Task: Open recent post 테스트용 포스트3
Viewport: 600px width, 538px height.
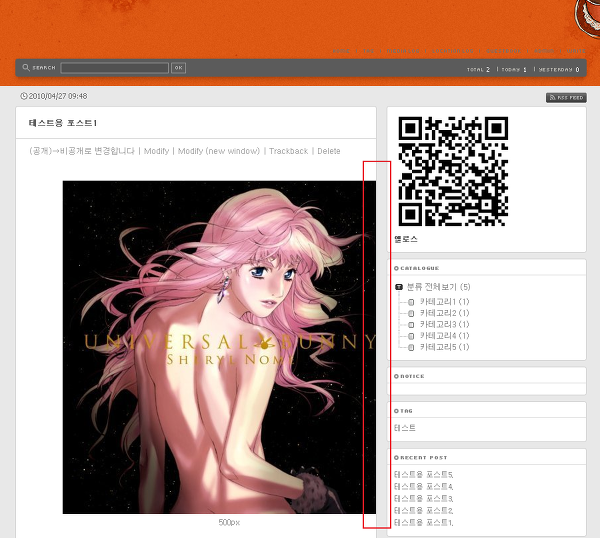Action: coord(424,499)
